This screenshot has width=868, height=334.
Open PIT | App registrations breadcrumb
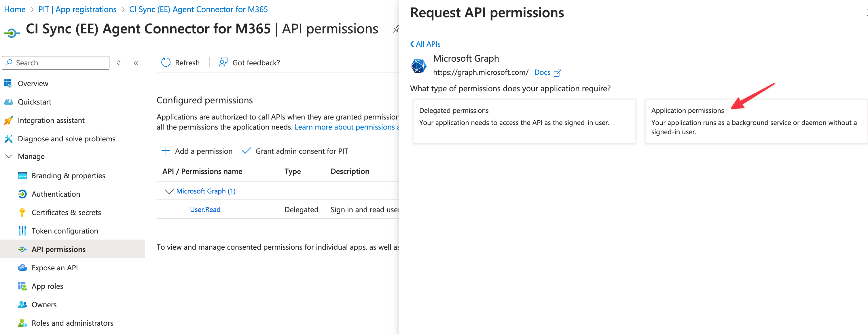pyautogui.click(x=77, y=9)
